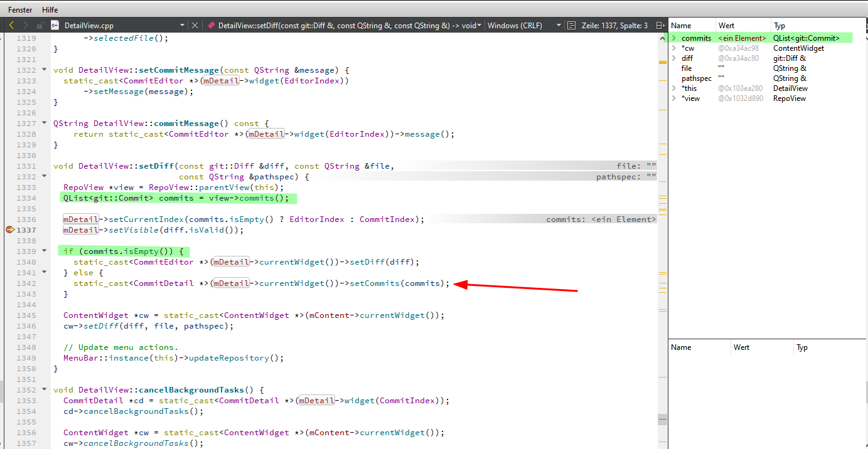Click the '0xa34ac98' value for *cw
Viewport: 868px width, 449px height.
[738, 48]
